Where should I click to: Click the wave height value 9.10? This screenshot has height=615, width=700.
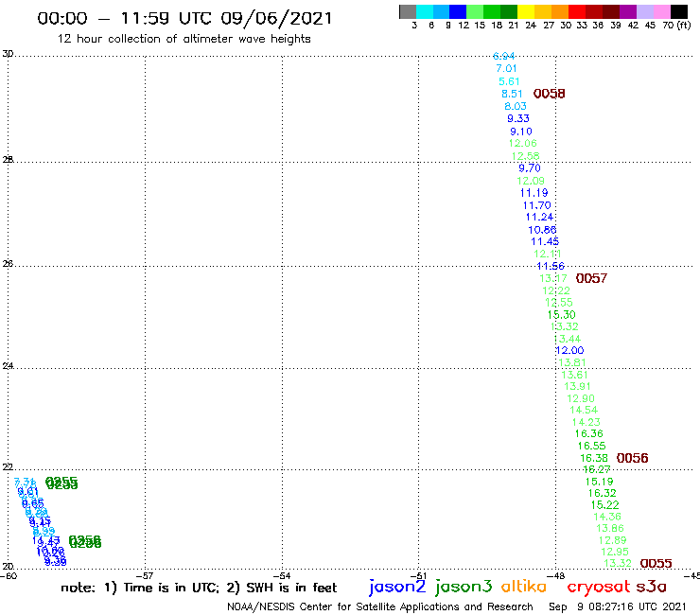(x=521, y=132)
